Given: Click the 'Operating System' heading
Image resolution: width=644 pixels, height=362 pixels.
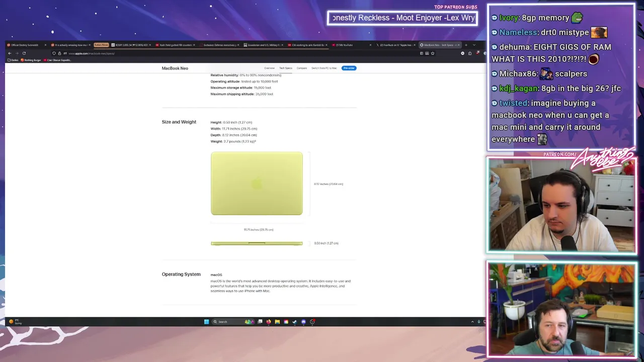Looking at the screenshot, I should [181, 275].
